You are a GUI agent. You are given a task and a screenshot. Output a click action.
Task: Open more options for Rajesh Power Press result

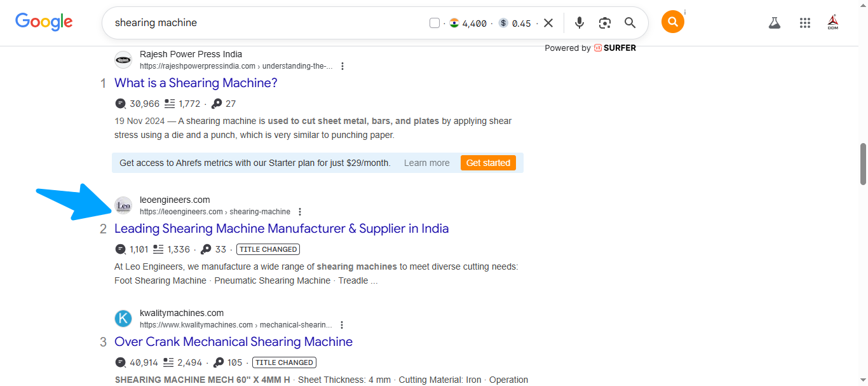click(342, 66)
